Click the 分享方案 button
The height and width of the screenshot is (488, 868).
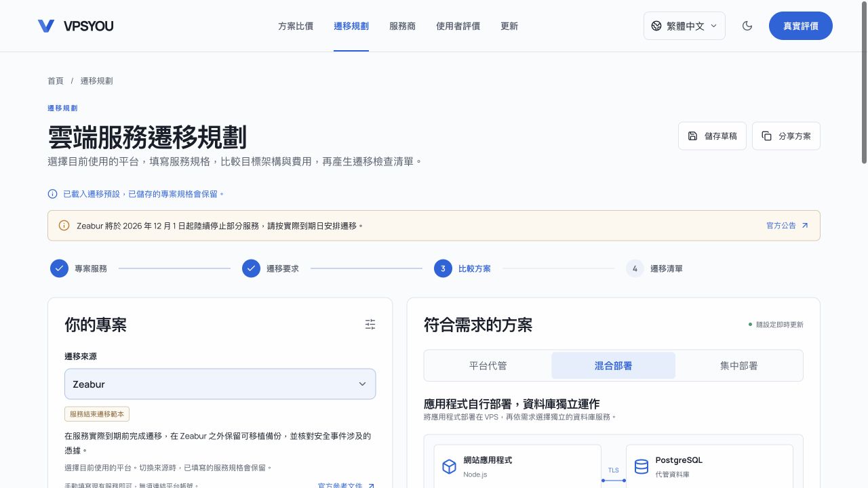[786, 136]
